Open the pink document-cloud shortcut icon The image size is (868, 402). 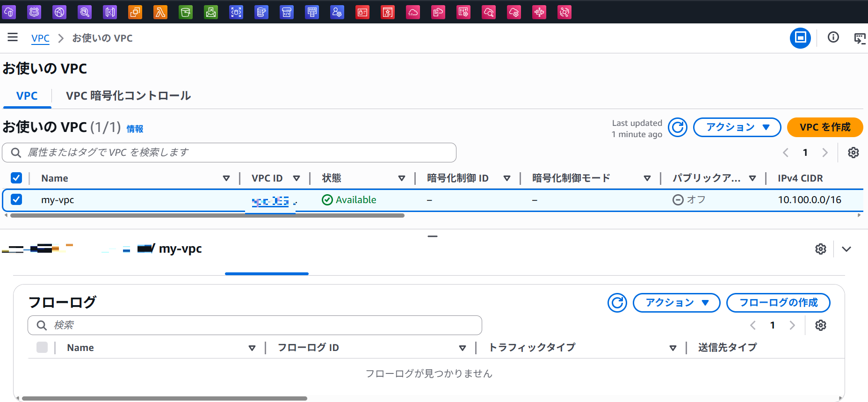point(438,12)
